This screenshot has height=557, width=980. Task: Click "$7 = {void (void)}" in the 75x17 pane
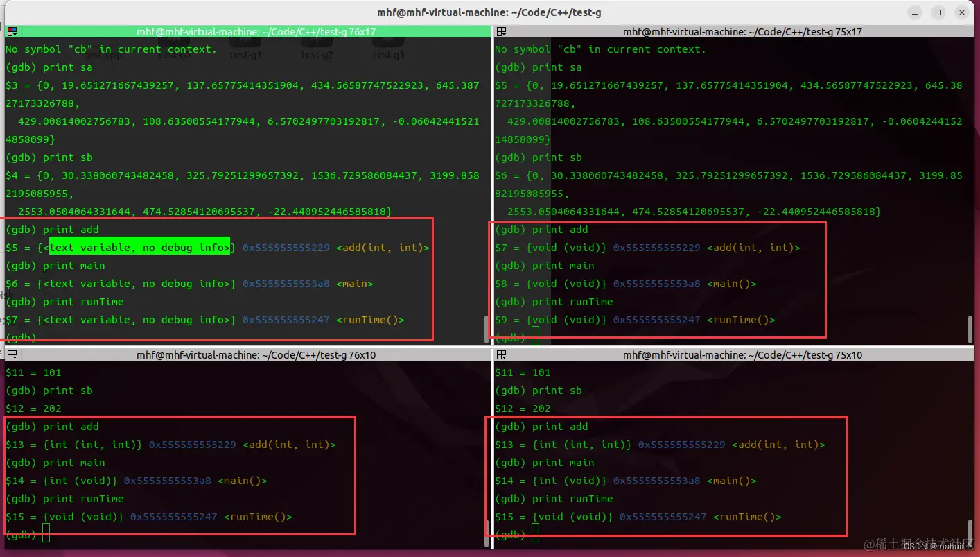(551, 248)
